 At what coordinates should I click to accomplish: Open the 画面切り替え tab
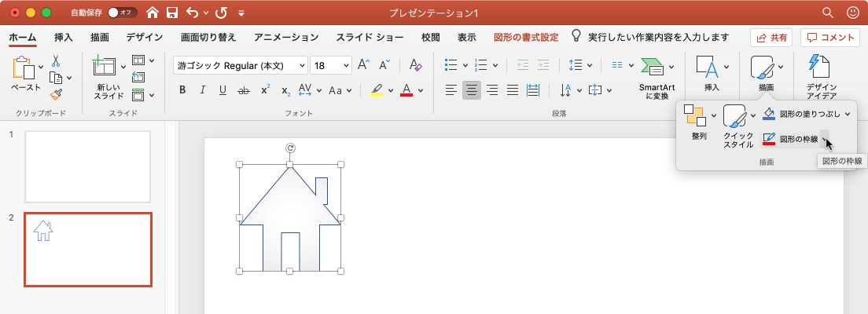(208, 38)
